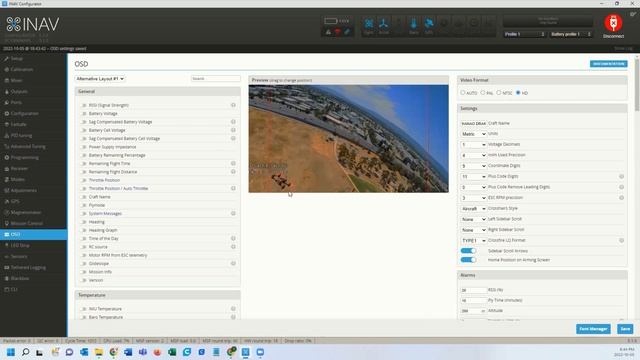640x360 pixels.
Task: Open the GPS tab in sidebar
Action: [x=33, y=201]
